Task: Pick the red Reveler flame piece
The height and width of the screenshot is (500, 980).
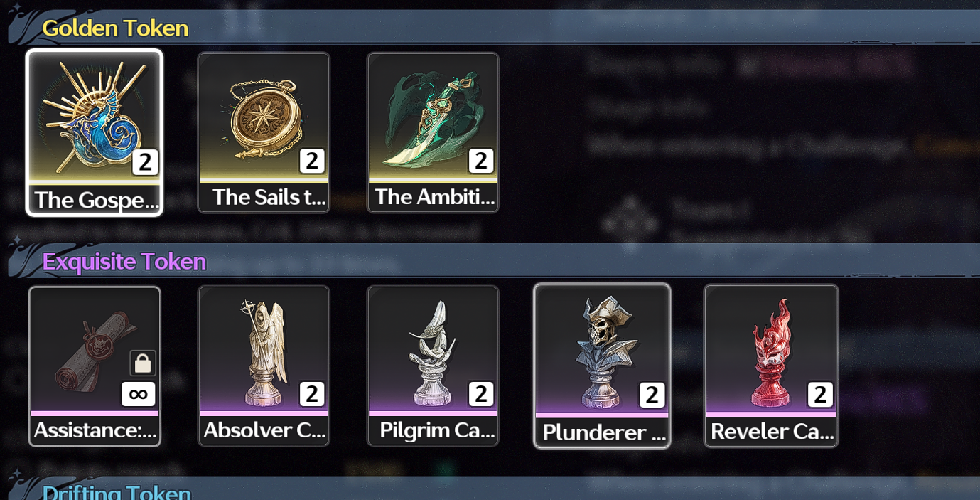Action: pos(771,366)
